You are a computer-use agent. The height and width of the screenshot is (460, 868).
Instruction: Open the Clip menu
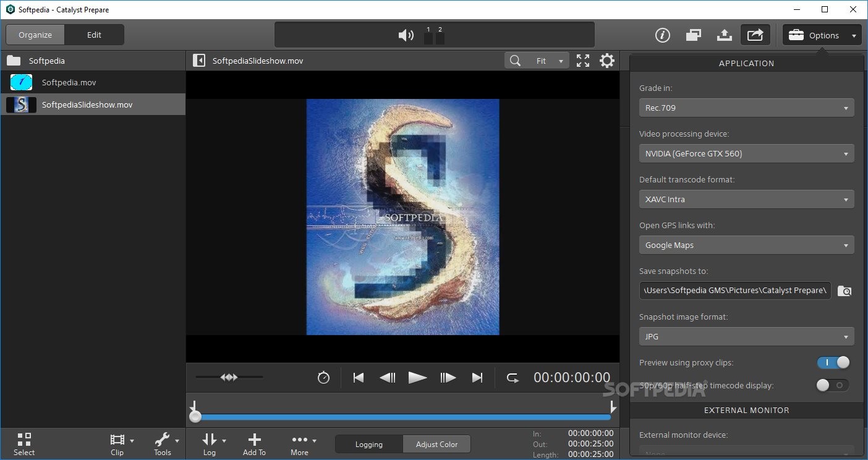click(121, 444)
